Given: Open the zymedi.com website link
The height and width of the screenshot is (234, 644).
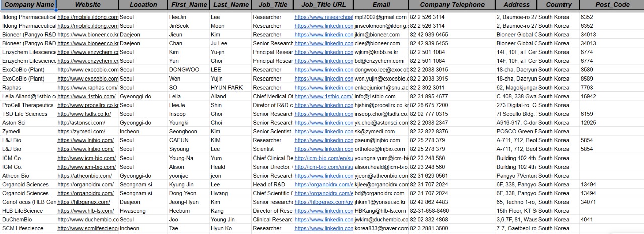Looking at the screenshot, I should point(80,131).
